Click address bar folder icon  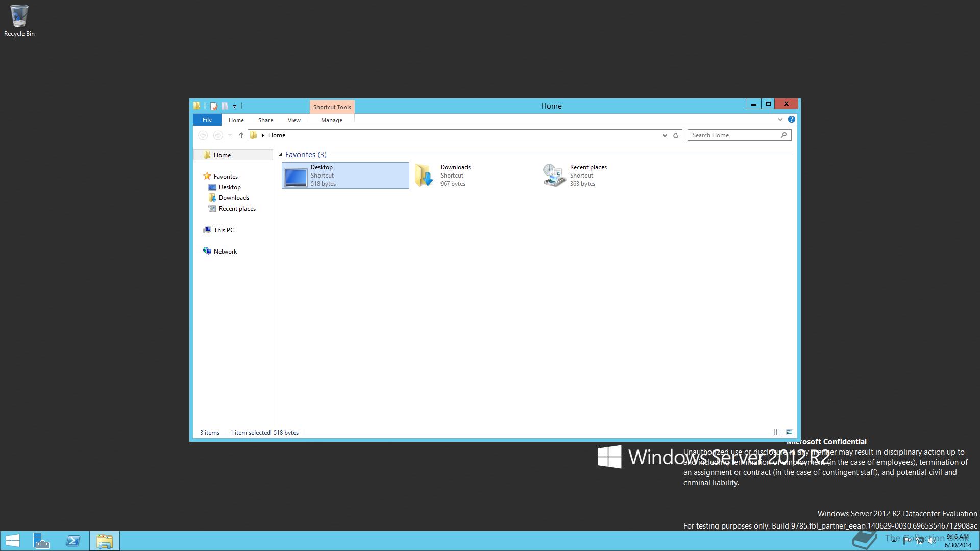254,135
